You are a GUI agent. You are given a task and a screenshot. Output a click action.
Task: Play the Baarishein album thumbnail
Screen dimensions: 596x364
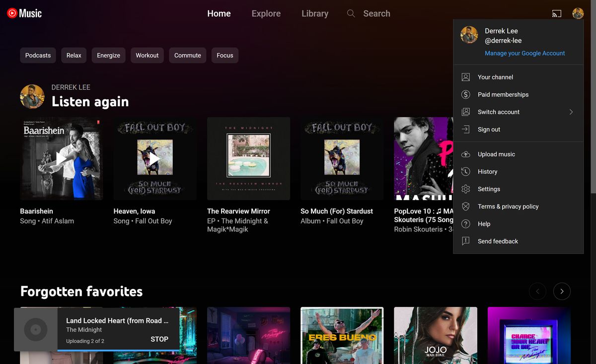pyautogui.click(x=61, y=158)
